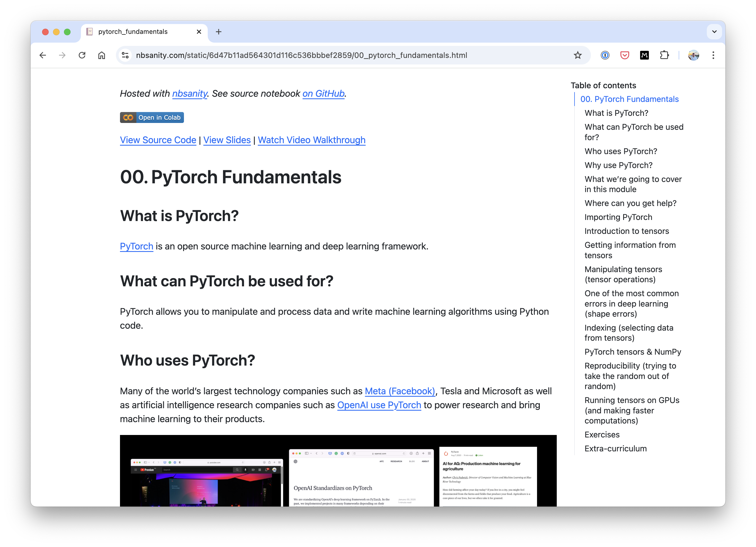Open the Extensions puzzle menu

(x=664, y=55)
